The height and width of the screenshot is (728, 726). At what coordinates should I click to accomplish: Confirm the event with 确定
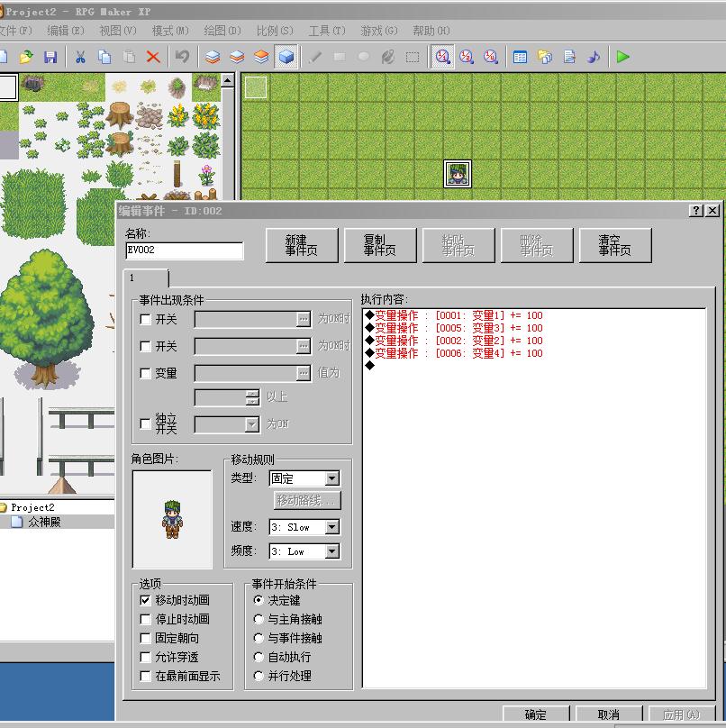(536, 714)
